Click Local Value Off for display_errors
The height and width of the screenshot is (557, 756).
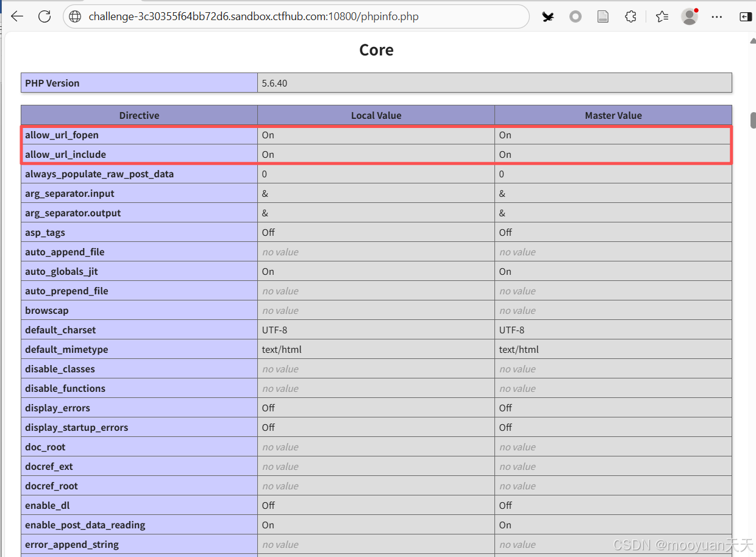(x=268, y=408)
